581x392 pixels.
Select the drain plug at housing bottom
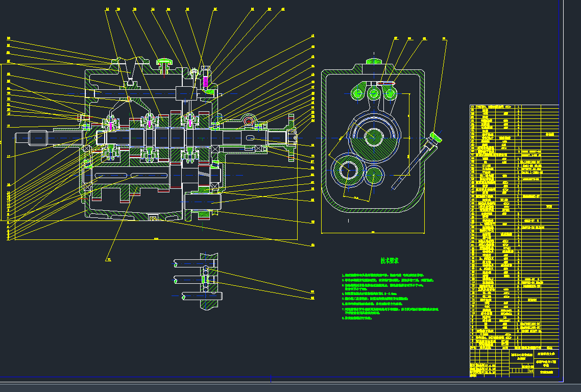[x=152, y=218]
